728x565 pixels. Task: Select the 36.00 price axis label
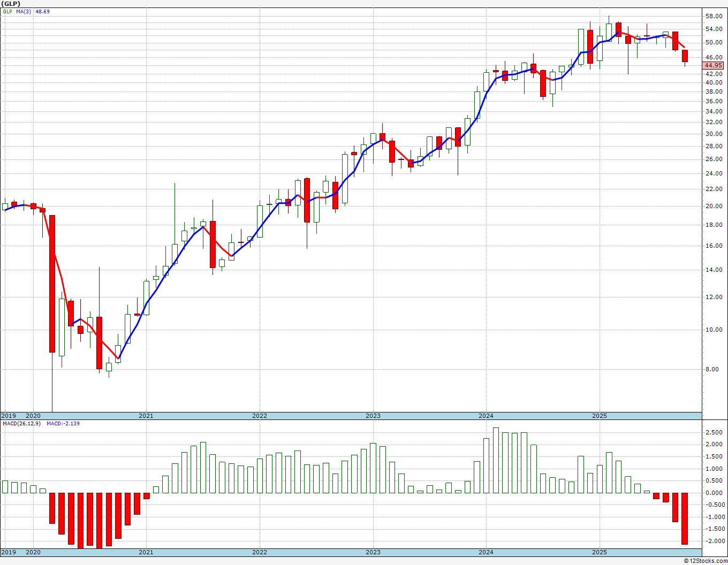coord(714,101)
